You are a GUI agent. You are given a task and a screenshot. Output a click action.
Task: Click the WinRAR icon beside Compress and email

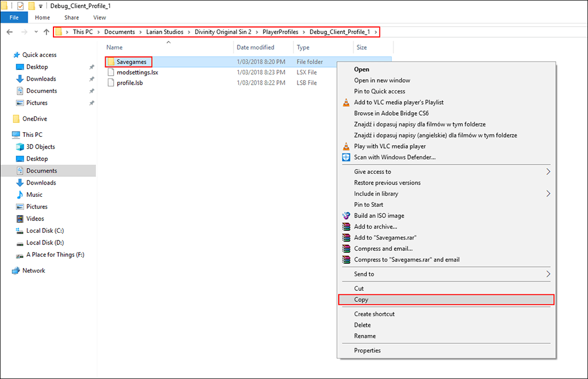[x=346, y=249]
